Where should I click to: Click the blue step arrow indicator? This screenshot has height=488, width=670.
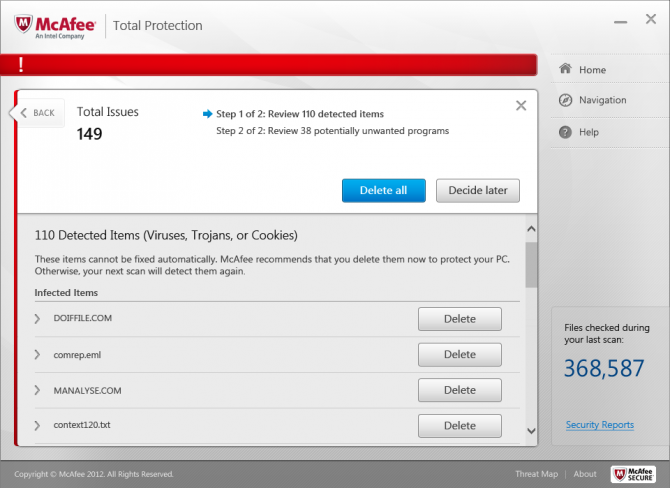pos(207,114)
